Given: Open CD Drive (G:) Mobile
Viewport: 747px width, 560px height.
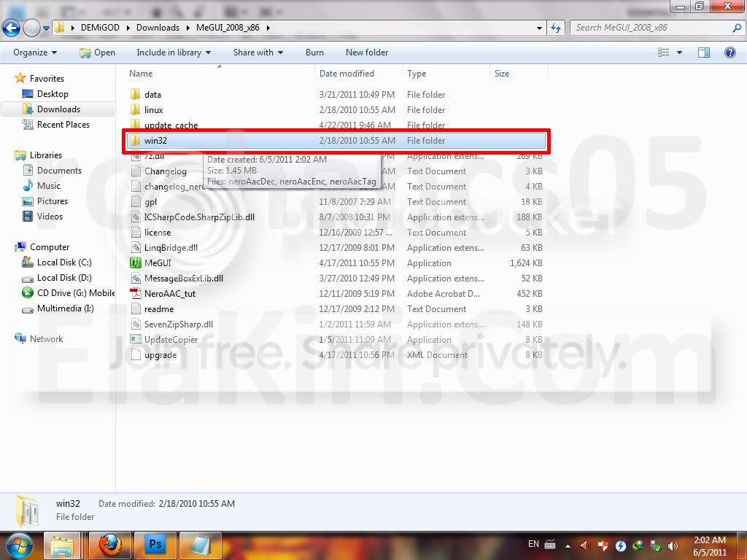Looking at the screenshot, I should [76, 293].
